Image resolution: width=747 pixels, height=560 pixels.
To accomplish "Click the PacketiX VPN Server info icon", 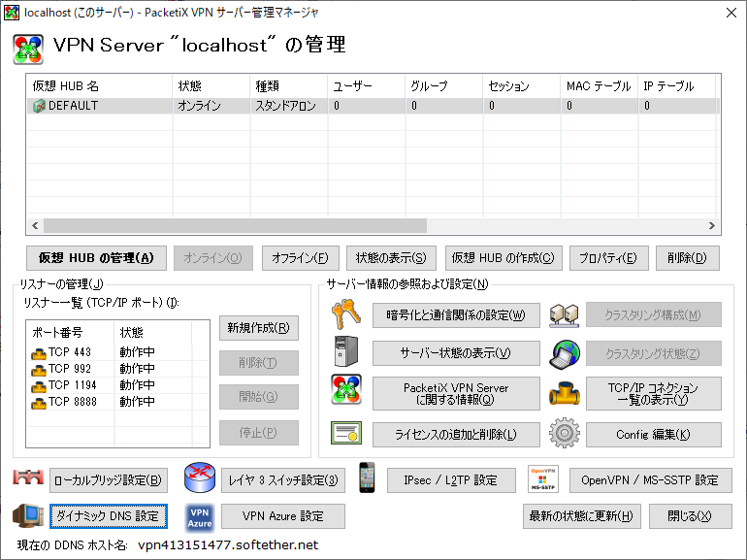I will [x=346, y=389].
